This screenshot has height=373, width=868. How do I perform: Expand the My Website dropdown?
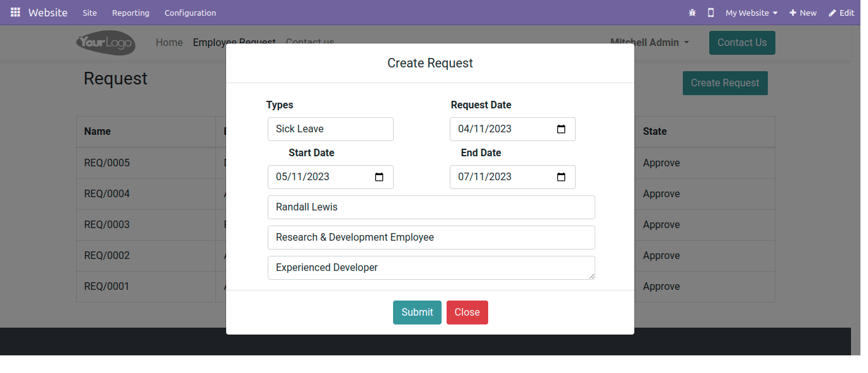click(751, 13)
